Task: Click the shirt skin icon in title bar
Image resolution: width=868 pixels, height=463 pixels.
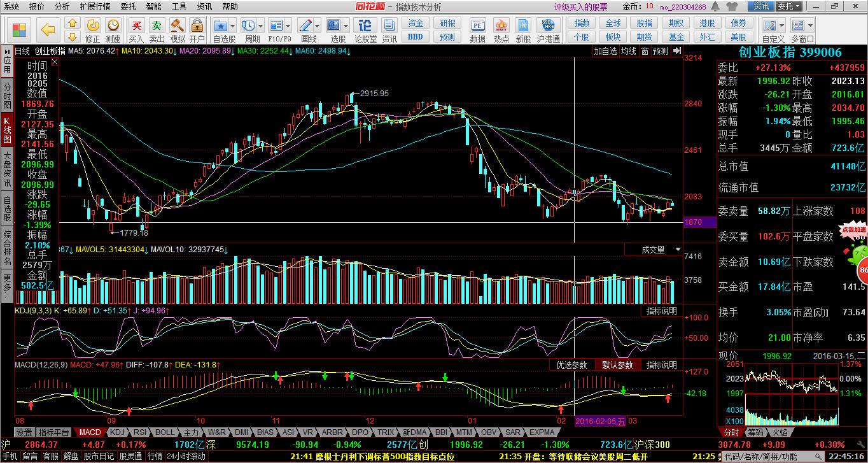Action: point(732,6)
